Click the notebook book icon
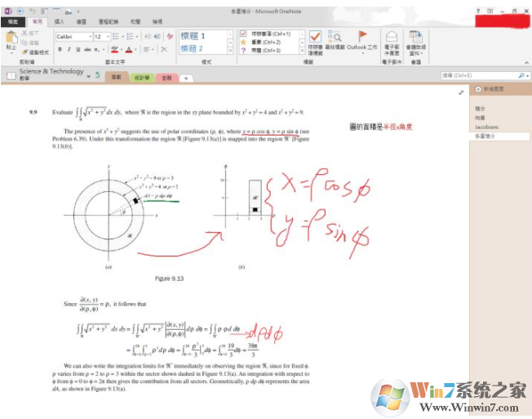This screenshot has width=532, height=419. [x=11, y=75]
